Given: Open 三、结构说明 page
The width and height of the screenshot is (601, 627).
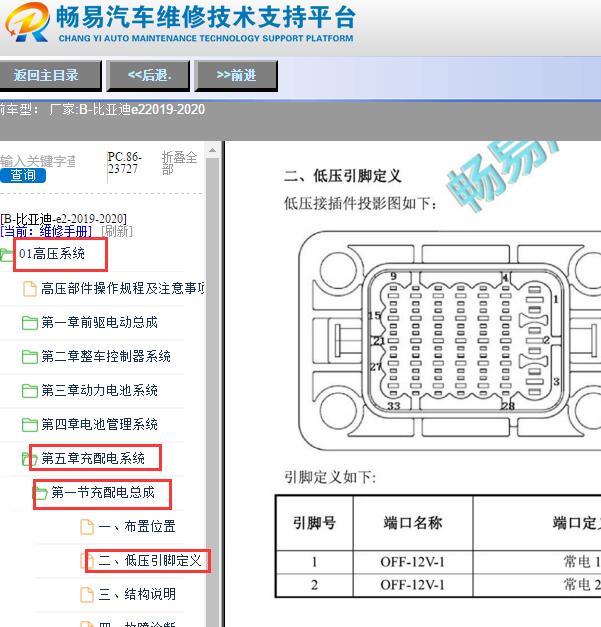Looking at the screenshot, I should click(x=137, y=594).
